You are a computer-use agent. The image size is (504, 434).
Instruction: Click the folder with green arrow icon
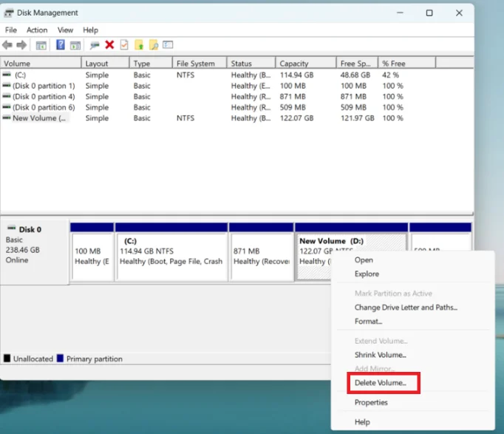(x=139, y=44)
